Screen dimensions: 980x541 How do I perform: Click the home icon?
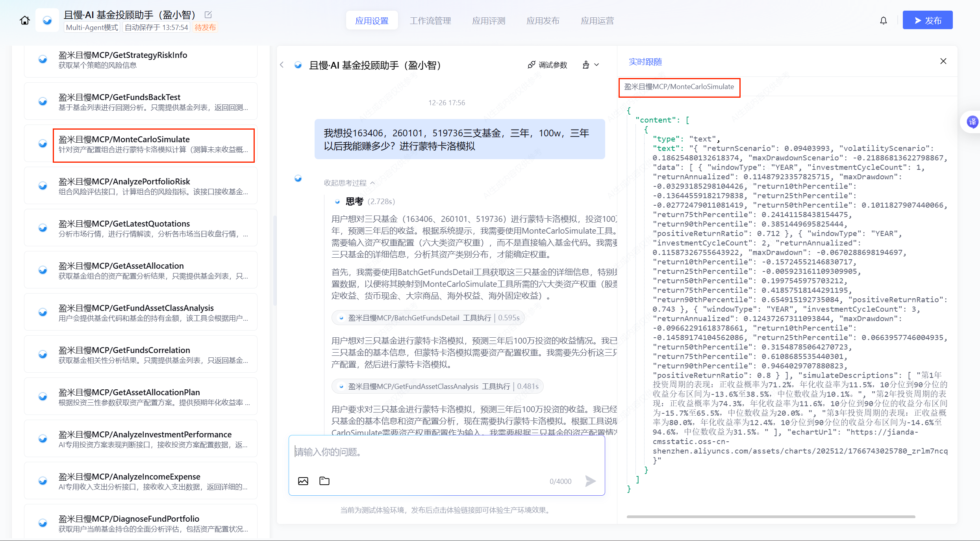25,20
